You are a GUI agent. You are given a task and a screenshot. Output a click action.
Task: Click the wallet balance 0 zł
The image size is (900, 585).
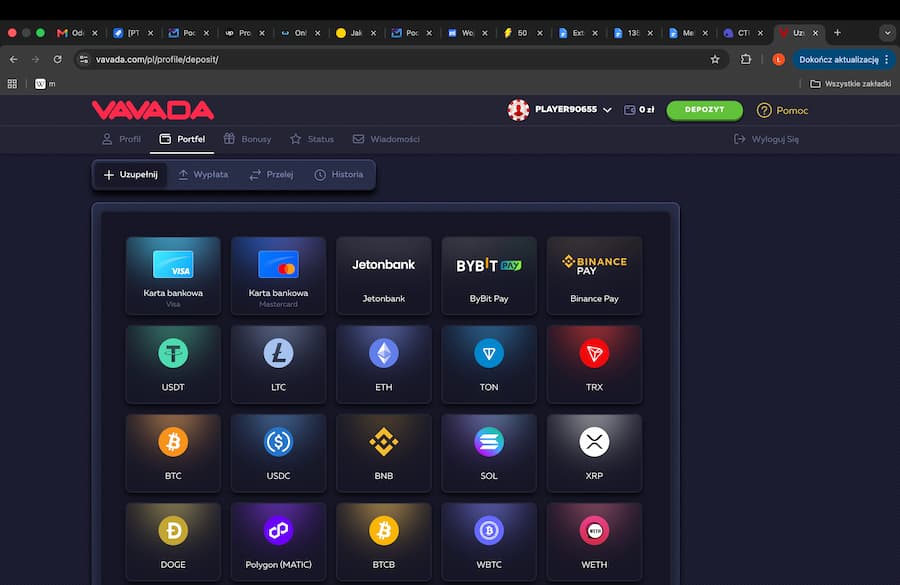639,110
